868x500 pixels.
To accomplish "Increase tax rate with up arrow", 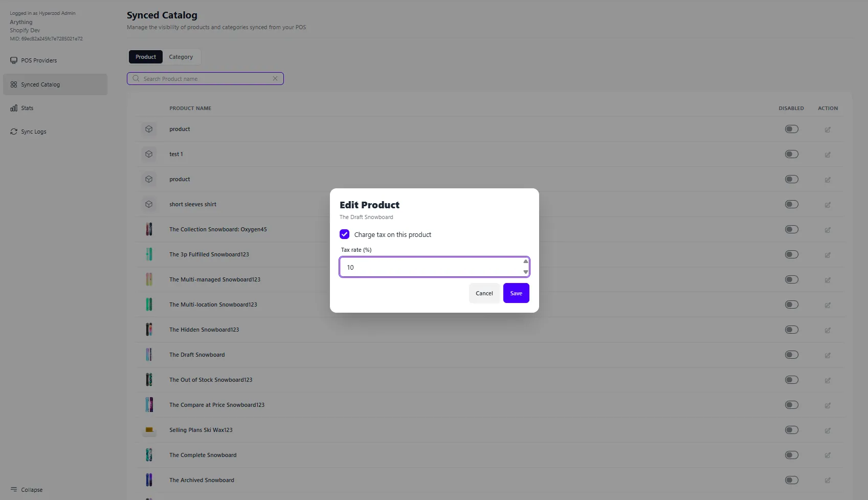I will point(525,262).
